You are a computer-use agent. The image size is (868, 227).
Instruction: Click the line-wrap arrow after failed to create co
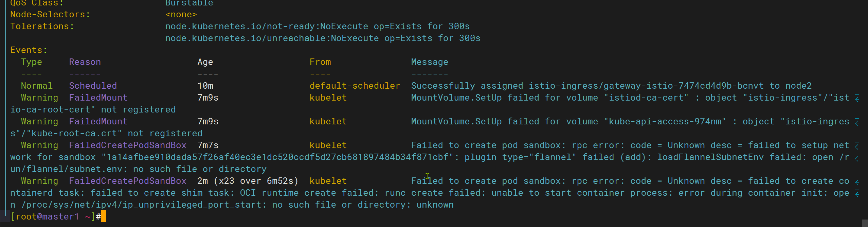857,181
